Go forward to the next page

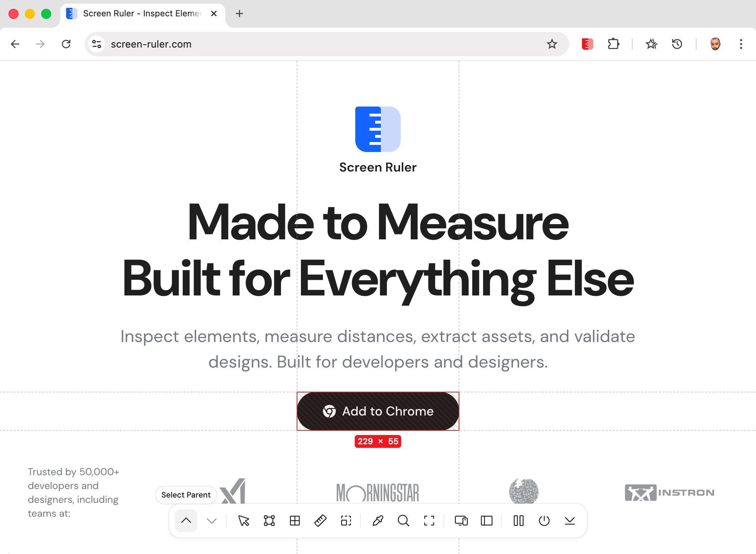point(40,44)
